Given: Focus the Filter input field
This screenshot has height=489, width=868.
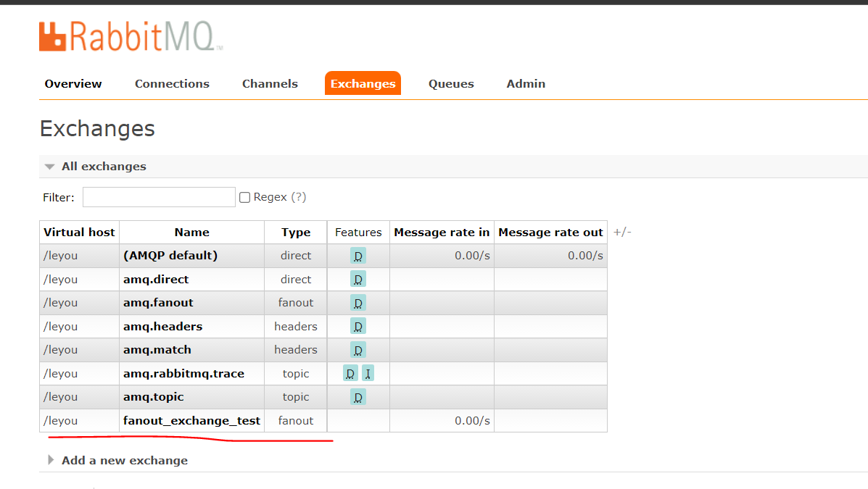Looking at the screenshot, I should point(159,197).
